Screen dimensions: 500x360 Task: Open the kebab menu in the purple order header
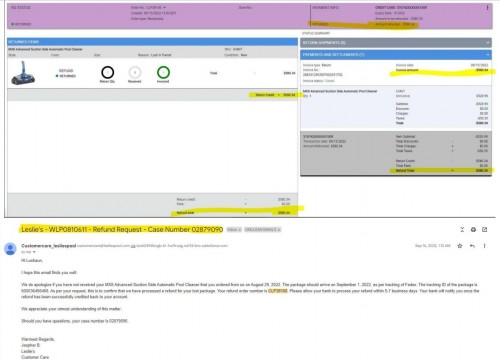click(487, 8)
